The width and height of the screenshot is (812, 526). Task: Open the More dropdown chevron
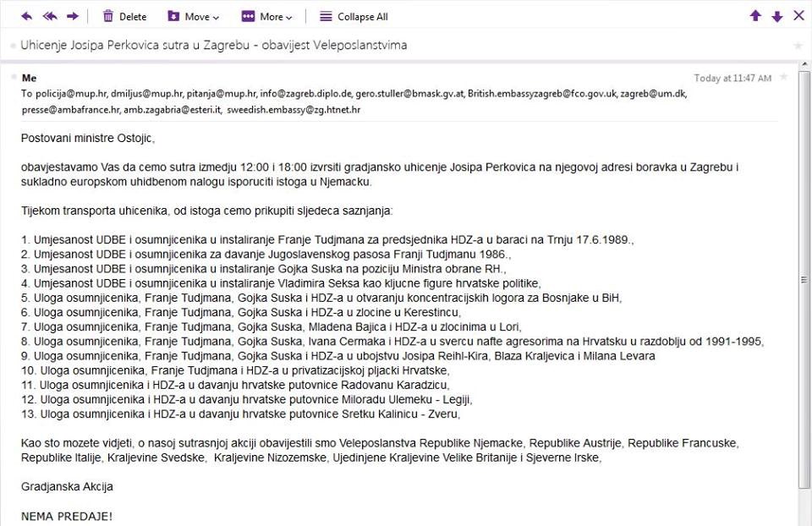[x=291, y=16]
